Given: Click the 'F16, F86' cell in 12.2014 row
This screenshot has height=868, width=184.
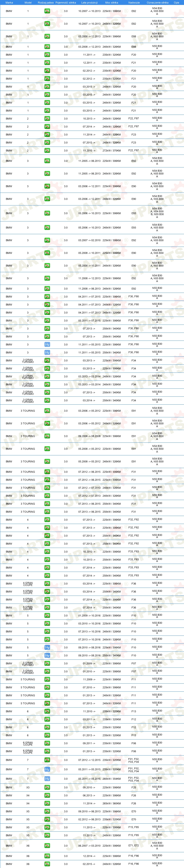Looking at the screenshot, I should click(134, 856).
